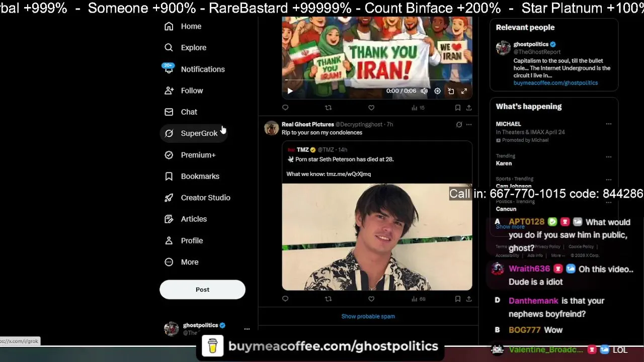Open the tmz.me link in quoted post

(349, 174)
